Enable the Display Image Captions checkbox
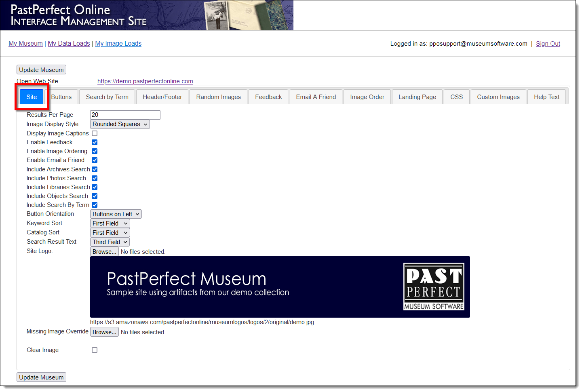This screenshot has height=392, width=582. 95,133
